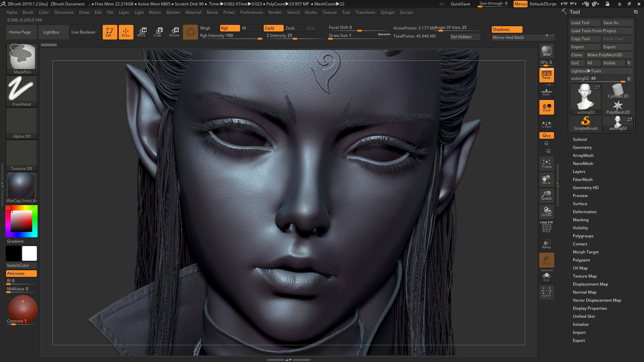Screen dimensions: 644x362
Task: Click the Zoom3D navigation icon
Action: 546,195
